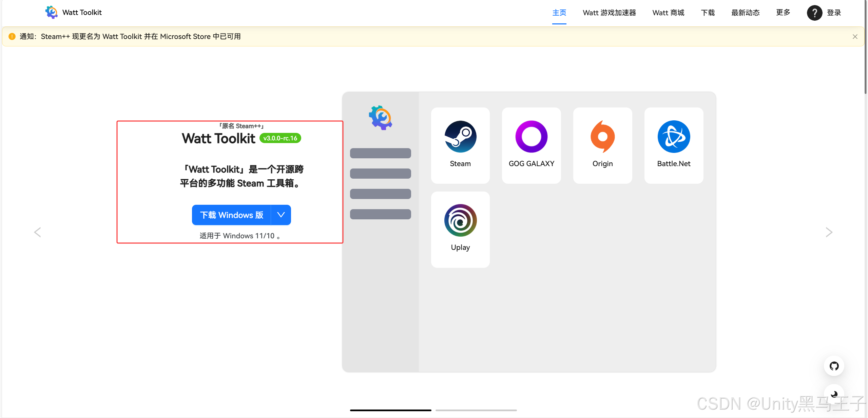Image resolution: width=868 pixels, height=418 pixels.
Task: Select second carousel indicator bar
Action: pyautogui.click(x=476, y=410)
